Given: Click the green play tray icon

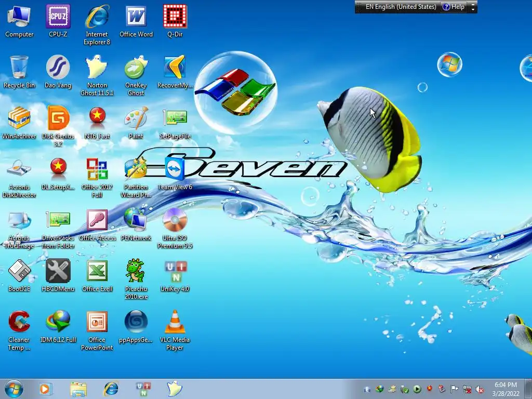Looking at the screenshot, I should point(417,389).
